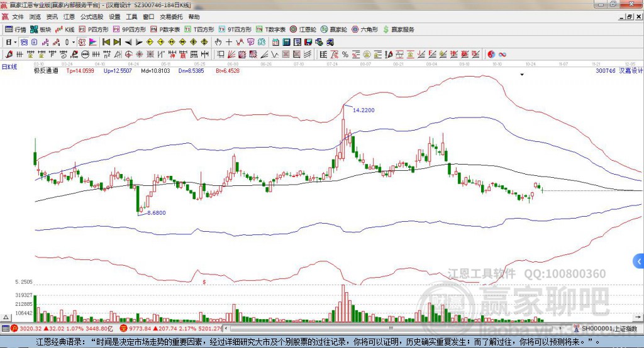Click the floppy disk save icon
Viewport: 644px width, 348px height.
coord(308,42)
